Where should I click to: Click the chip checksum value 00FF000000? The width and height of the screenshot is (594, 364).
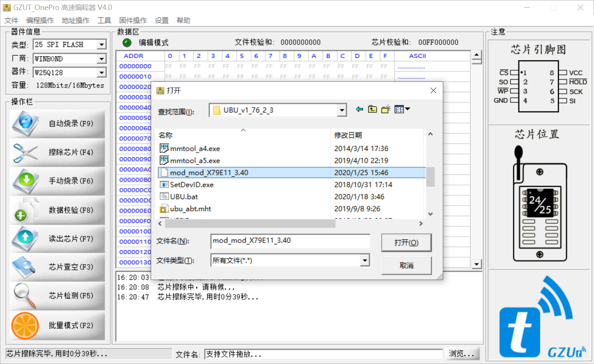(438, 42)
